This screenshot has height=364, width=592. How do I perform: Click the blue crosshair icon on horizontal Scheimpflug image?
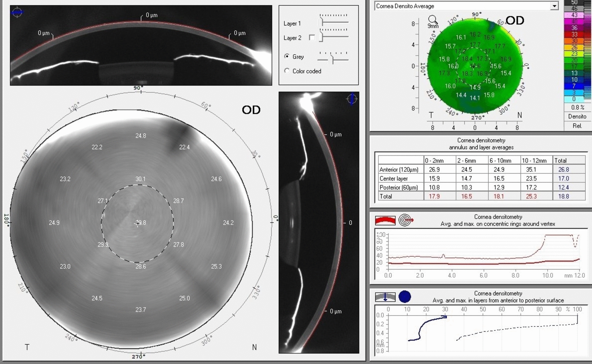point(17,12)
